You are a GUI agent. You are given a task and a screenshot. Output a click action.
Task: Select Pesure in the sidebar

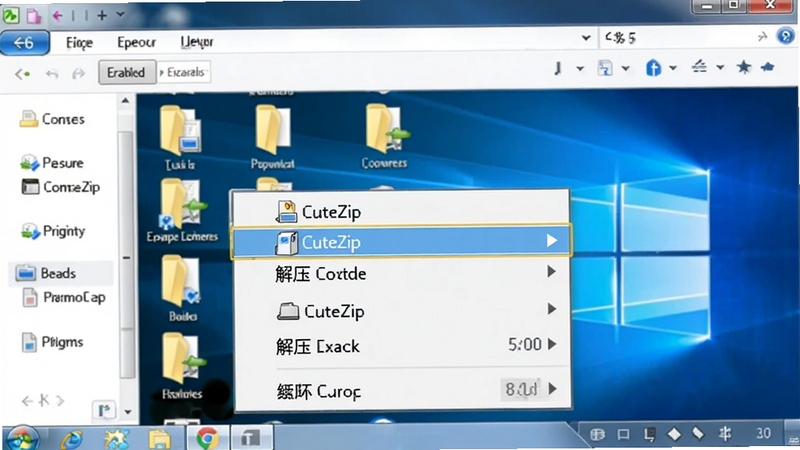coord(52,163)
